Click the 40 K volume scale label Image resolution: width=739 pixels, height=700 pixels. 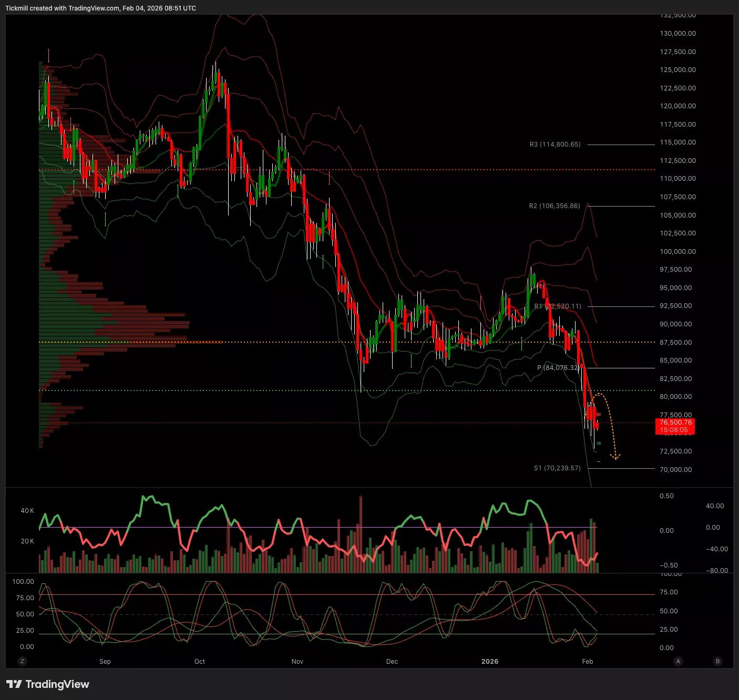27,510
